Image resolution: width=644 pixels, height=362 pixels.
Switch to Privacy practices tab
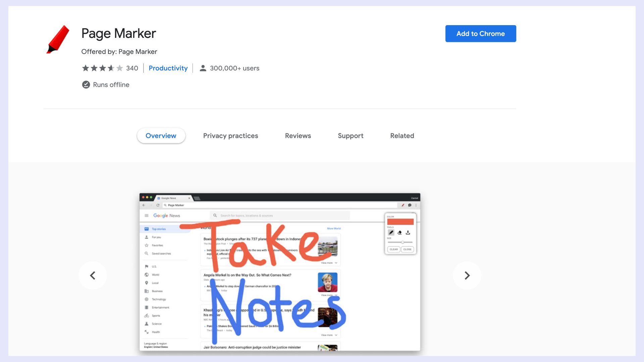point(230,136)
